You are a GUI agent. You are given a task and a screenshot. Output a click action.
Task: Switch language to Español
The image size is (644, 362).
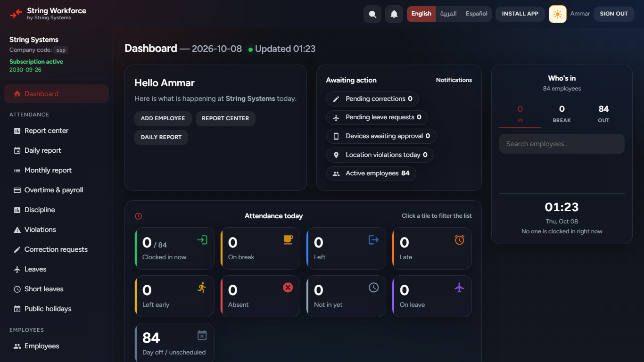(476, 14)
